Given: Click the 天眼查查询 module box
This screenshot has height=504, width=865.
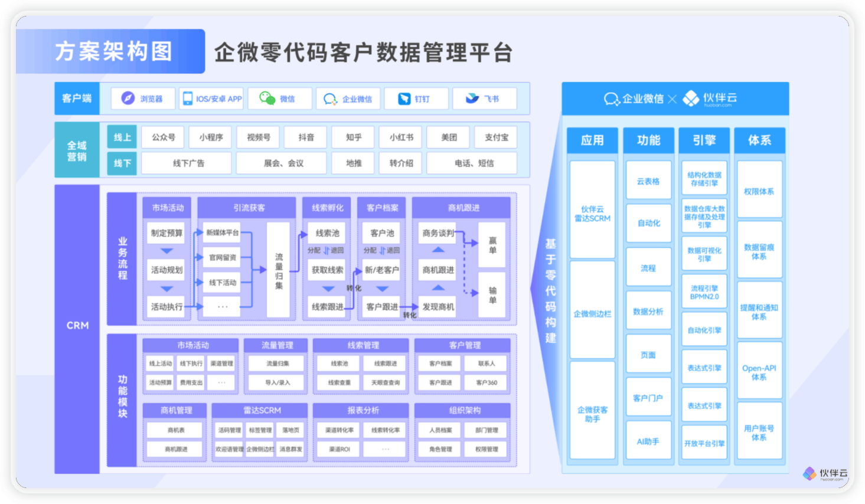Looking at the screenshot, I should tap(385, 382).
